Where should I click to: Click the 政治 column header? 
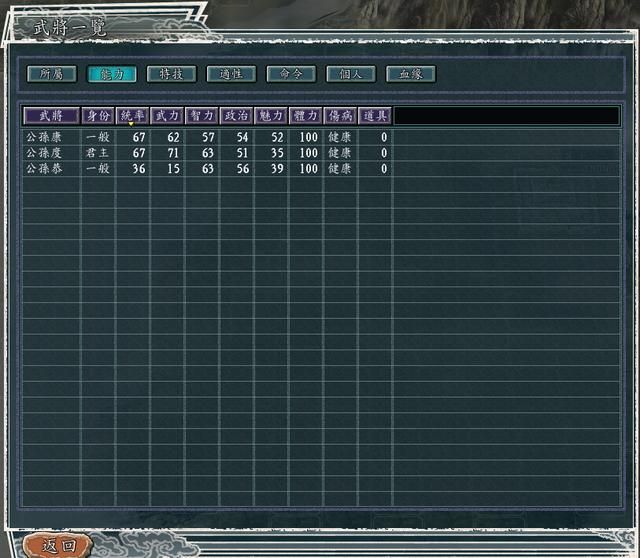coord(236,116)
